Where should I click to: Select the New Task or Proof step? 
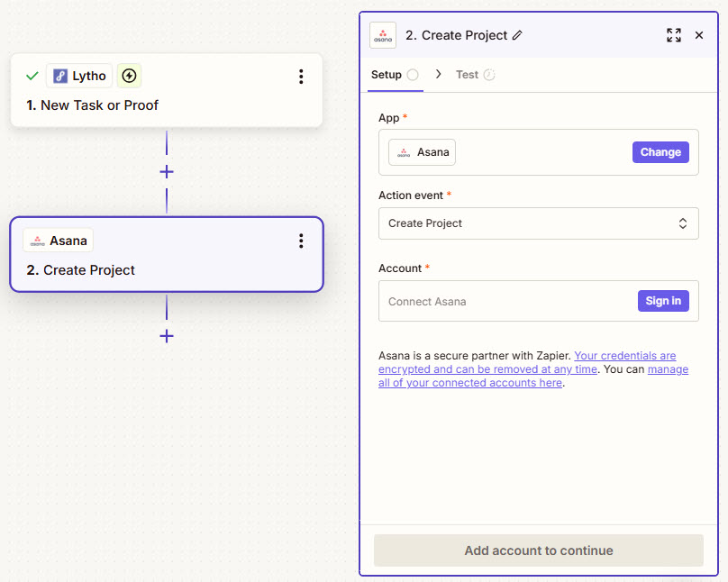[x=166, y=90]
